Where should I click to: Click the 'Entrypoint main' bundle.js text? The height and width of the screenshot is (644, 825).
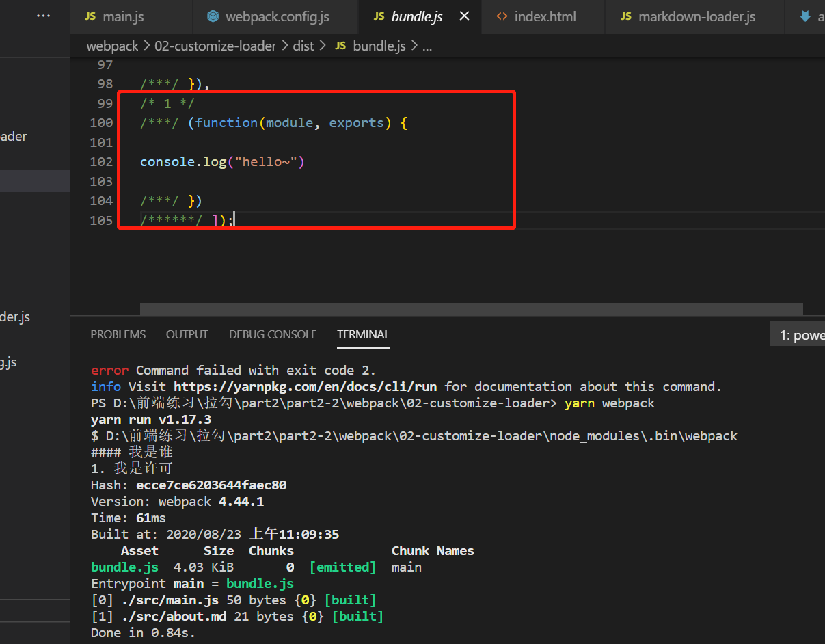[x=260, y=584]
